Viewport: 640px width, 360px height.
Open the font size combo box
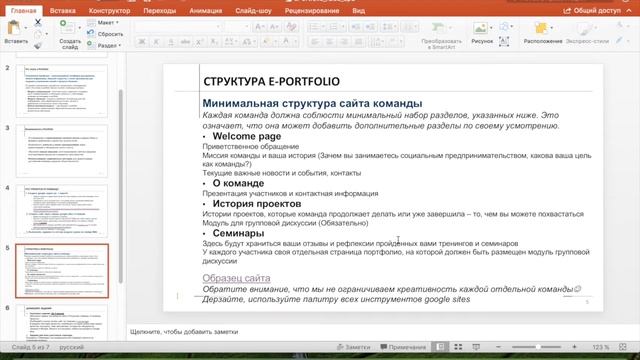237,27
